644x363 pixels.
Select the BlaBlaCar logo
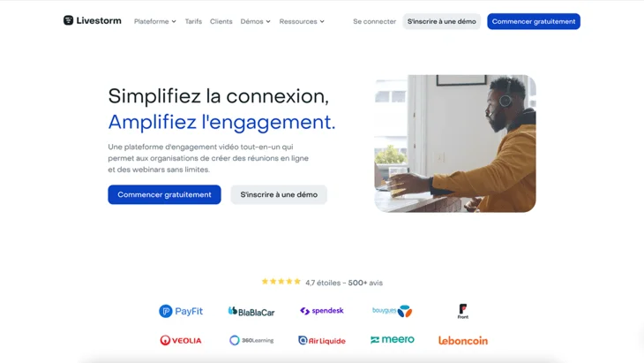coord(251,312)
